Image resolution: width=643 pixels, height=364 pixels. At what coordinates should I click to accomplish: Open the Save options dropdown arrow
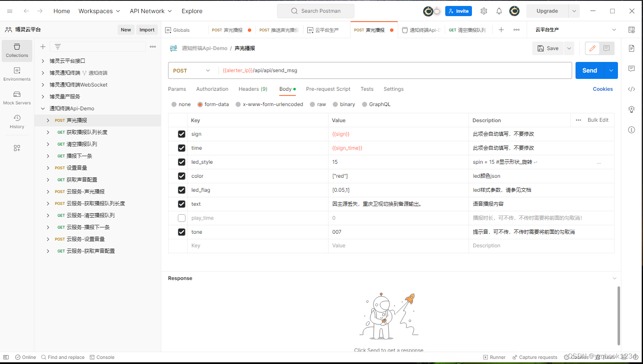tap(569, 48)
